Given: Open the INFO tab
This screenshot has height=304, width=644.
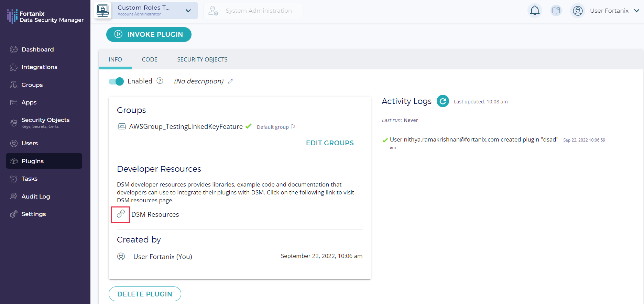Looking at the screenshot, I should [x=115, y=59].
